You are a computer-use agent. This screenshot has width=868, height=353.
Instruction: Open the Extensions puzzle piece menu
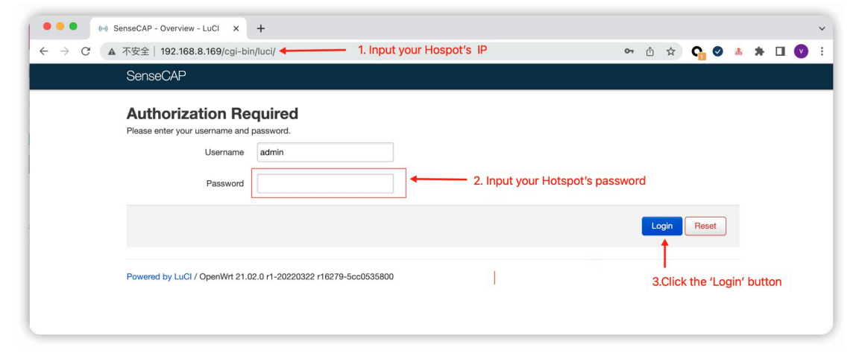[759, 51]
